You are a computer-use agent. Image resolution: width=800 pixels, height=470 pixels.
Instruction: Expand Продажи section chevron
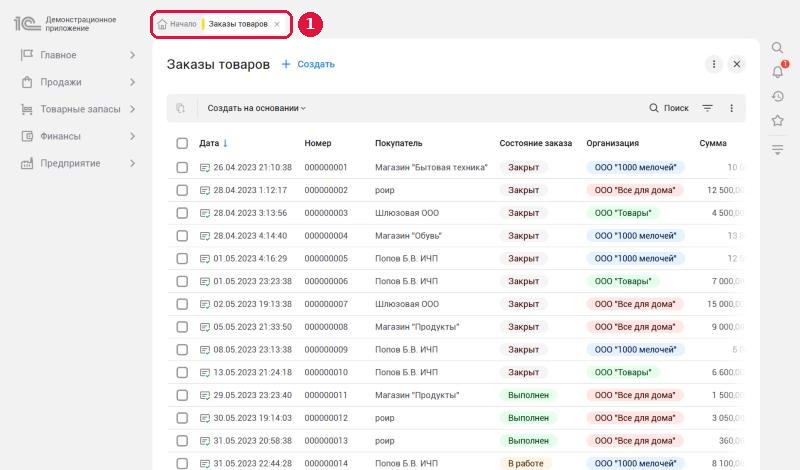pyautogui.click(x=132, y=82)
